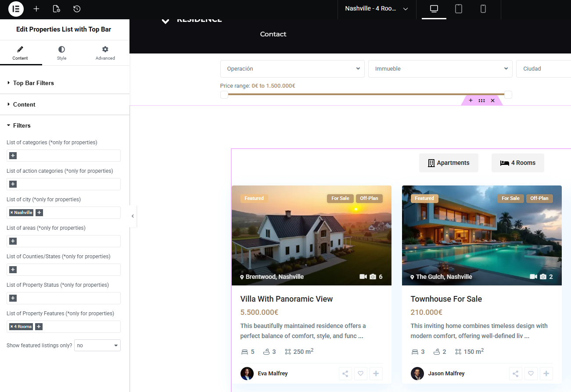The image size is (571, 392).
Task: Click the right handle of price range slider
Action: [x=508, y=95]
